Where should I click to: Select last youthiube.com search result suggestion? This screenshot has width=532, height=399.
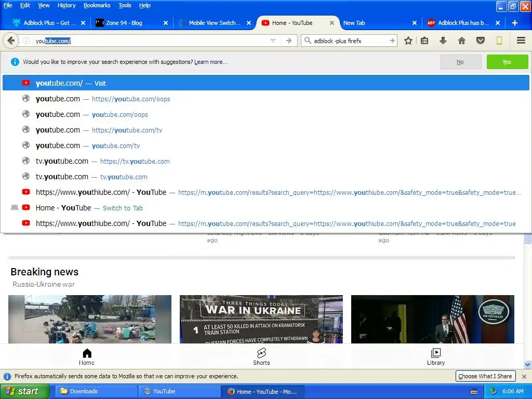tap(265, 223)
